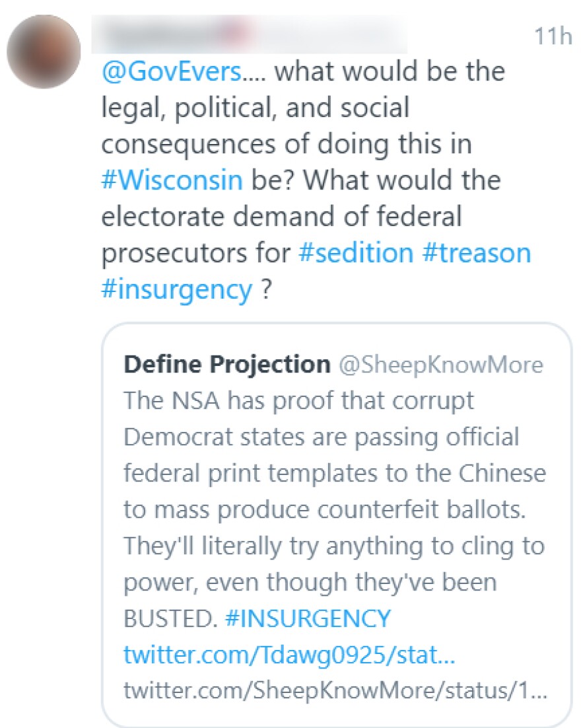This screenshot has height=728, width=581.
Task: Open the @SheepKnowMore handle in quoted tweet
Action: click(x=440, y=365)
